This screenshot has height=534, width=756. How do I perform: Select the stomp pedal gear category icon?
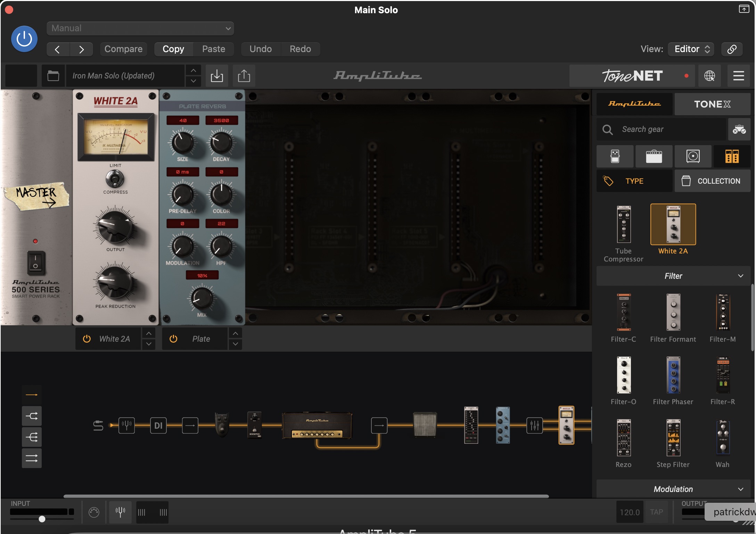[x=615, y=156]
